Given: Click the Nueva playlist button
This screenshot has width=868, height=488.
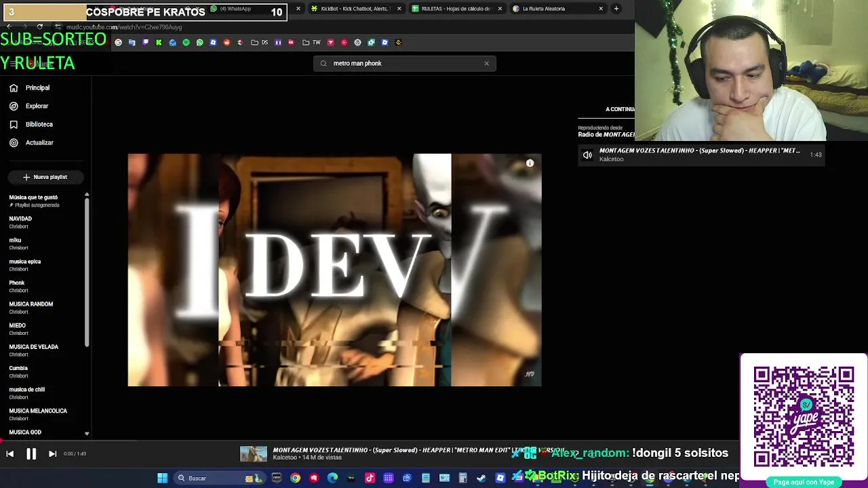Looking at the screenshot, I should coord(45,177).
